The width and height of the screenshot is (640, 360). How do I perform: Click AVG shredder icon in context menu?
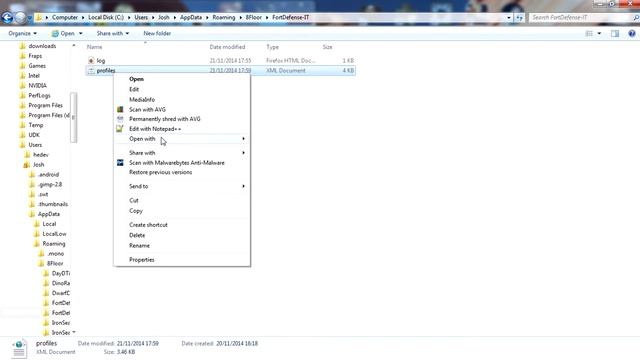pyautogui.click(x=120, y=119)
